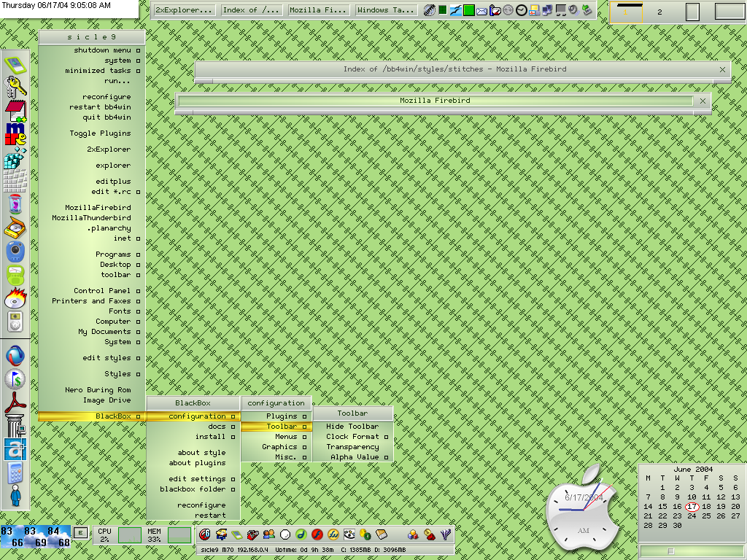Screen dimensions: 747x560
Task: Click the weather temperature widget
Action: [36, 537]
